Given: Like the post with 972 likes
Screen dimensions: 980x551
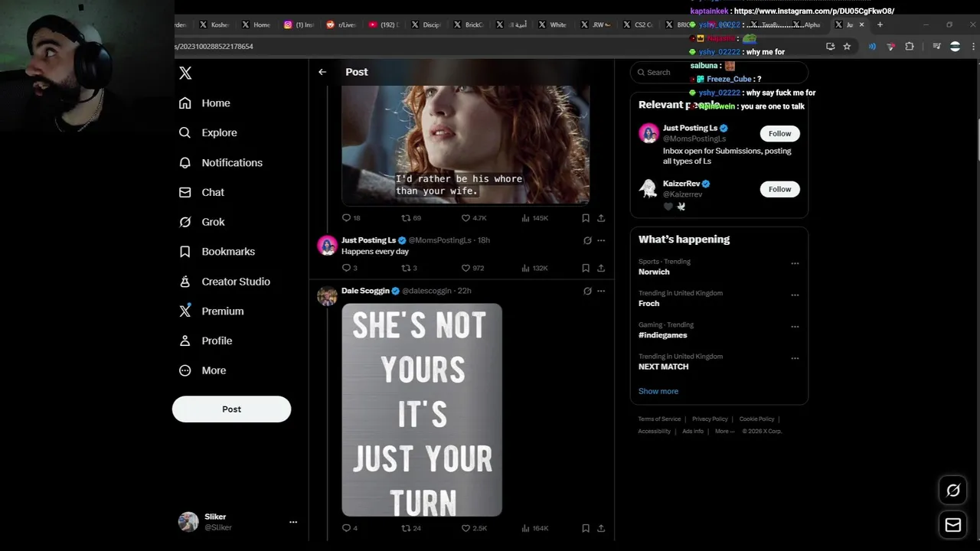Looking at the screenshot, I should click(472, 268).
